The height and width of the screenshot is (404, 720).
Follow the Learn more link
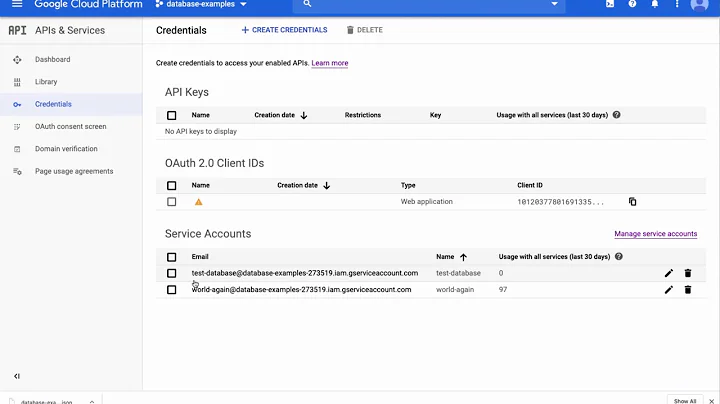point(330,63)
